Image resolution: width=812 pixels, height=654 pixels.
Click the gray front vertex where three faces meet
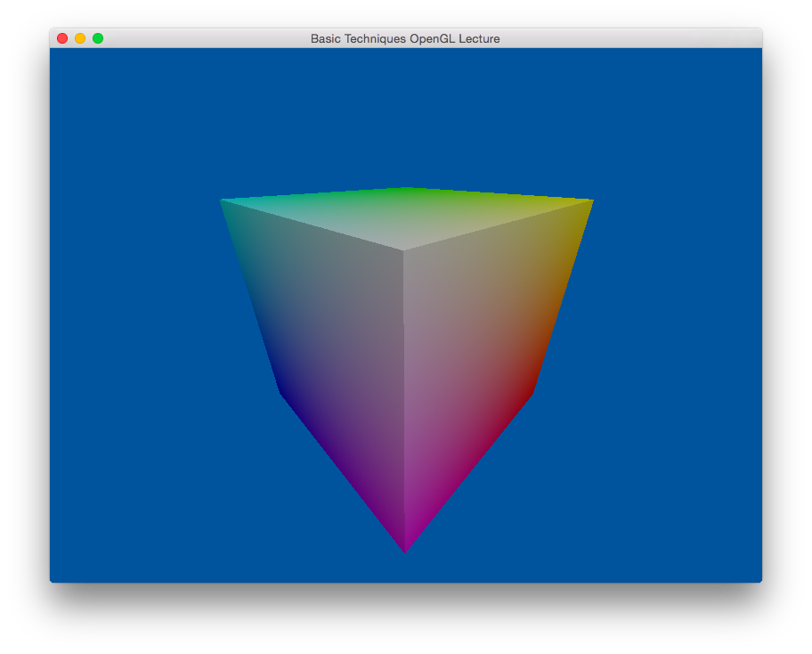coord(403,250)
